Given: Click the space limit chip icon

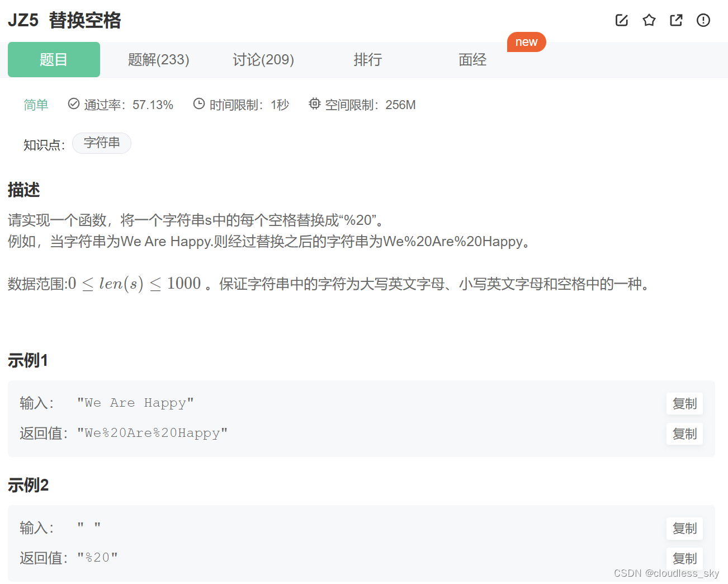Looking at the screenshot, I should (x=315, y=103).
